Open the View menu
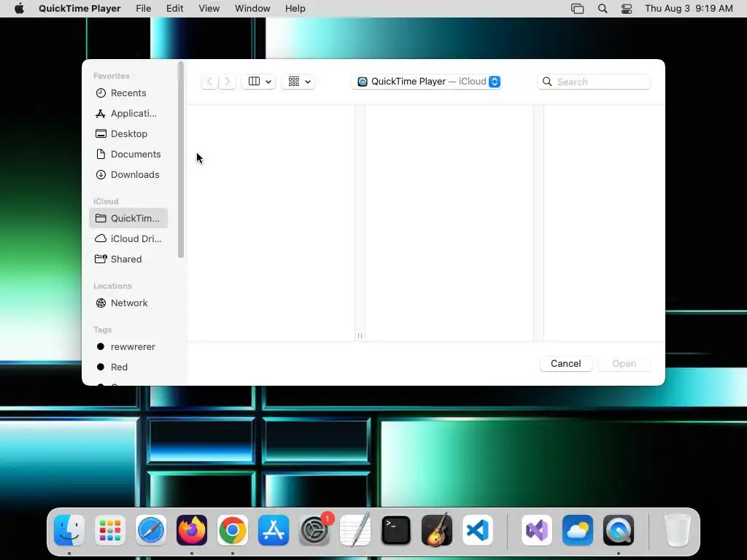Viewport: 747px width, 560px height. click(x=209, y=9)
